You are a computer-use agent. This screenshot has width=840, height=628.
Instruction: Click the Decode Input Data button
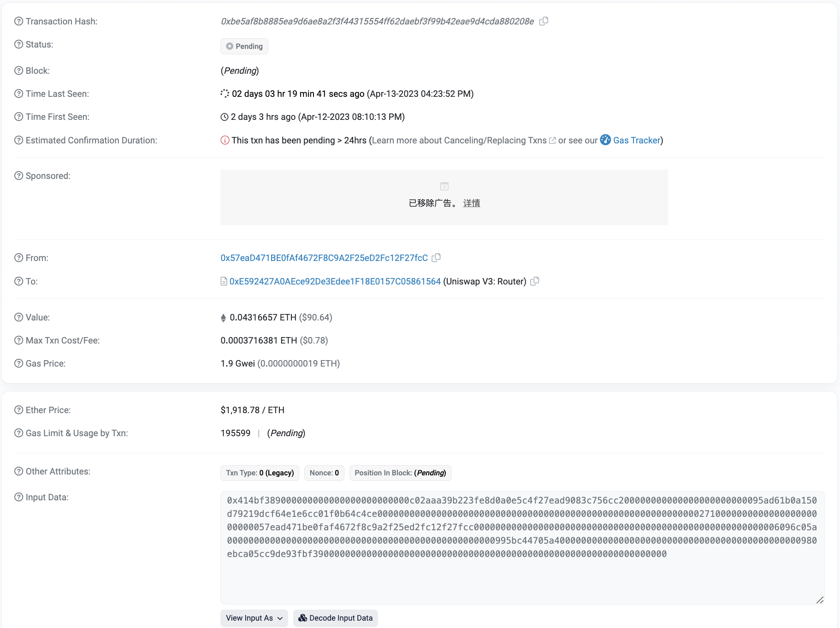click(336, 618)
